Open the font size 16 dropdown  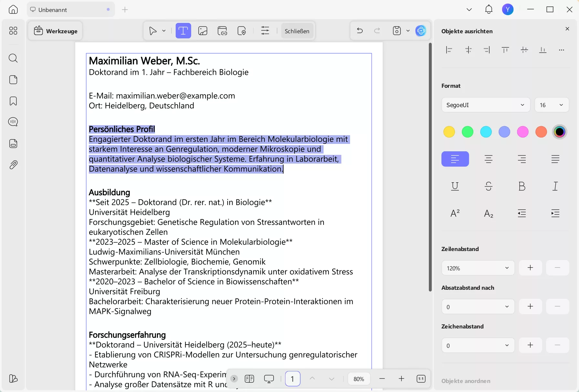(552, 105)
